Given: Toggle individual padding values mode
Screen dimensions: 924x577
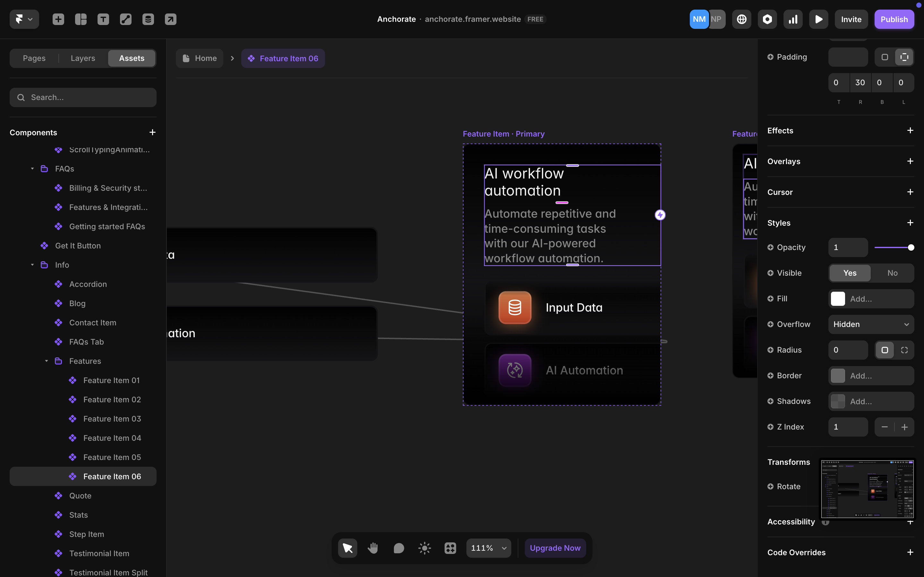Looking at the screenshot, I should coord(904,56).
